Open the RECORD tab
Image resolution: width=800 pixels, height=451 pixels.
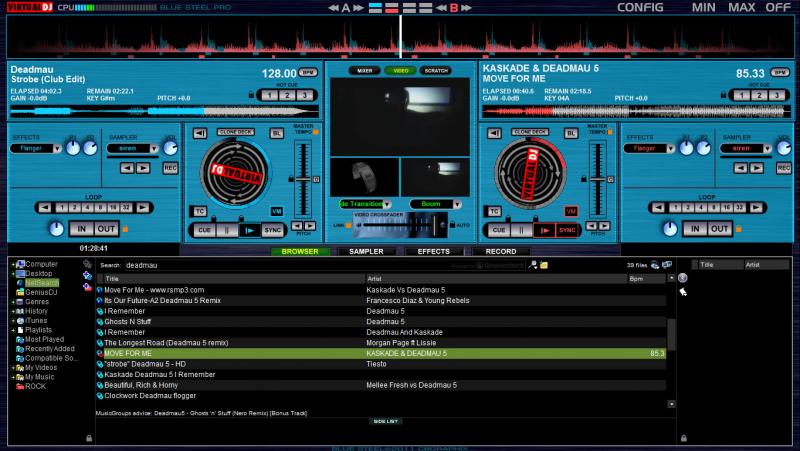pyautogui.click(x=501, y=252)
